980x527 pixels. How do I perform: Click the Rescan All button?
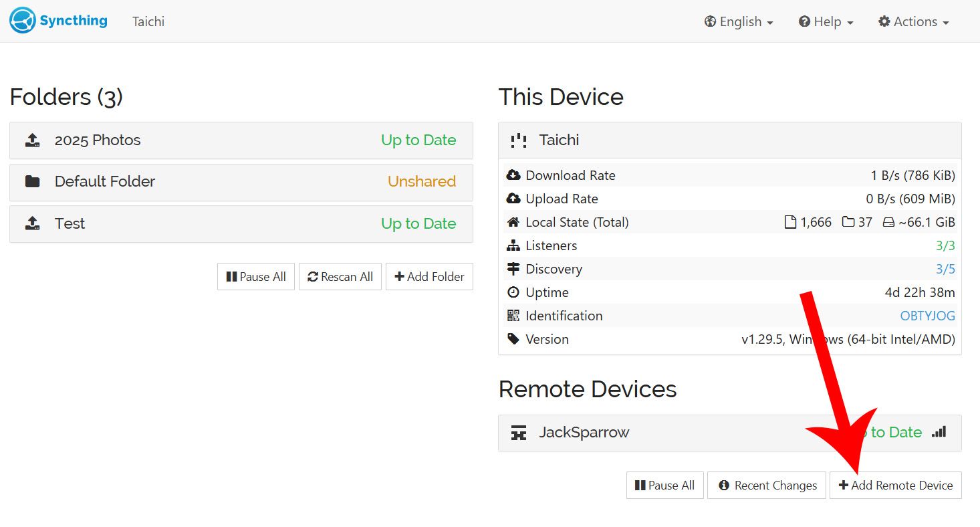pyautogui.click(x=340, y=277)
